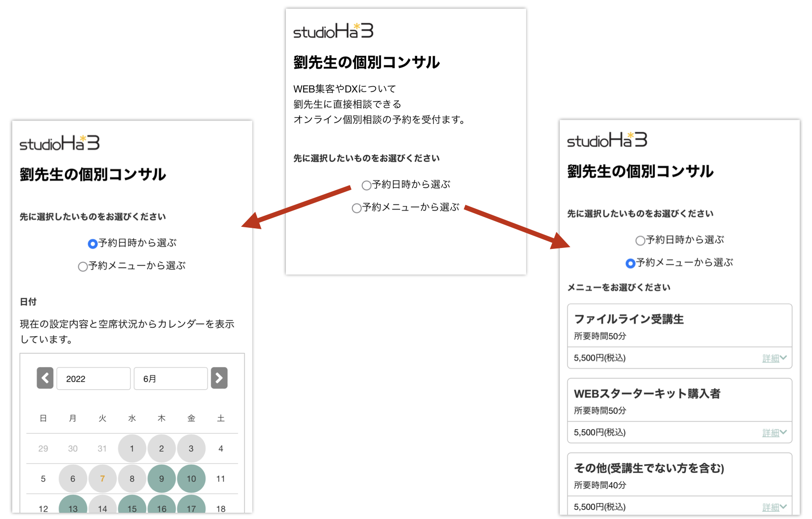Image resolution: width=812 pixels, height=519 pixels.
Task: Click calendar day 5
Action: [x=43, y=479]
